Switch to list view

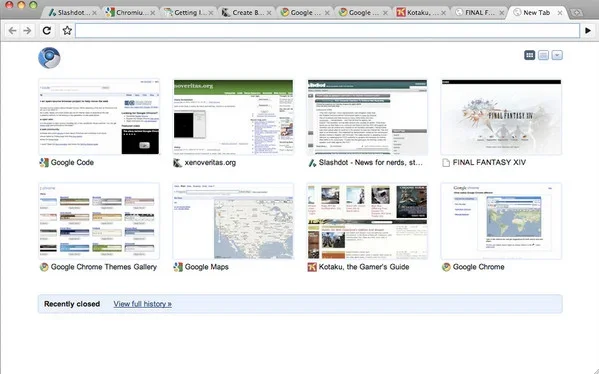[543, 55]
